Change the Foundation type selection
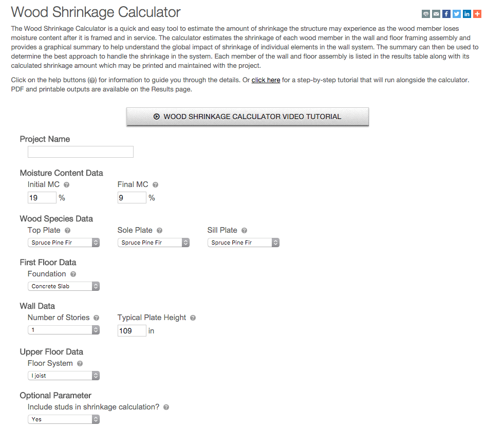This screenshot has width=486, height=448. [64, 286]
